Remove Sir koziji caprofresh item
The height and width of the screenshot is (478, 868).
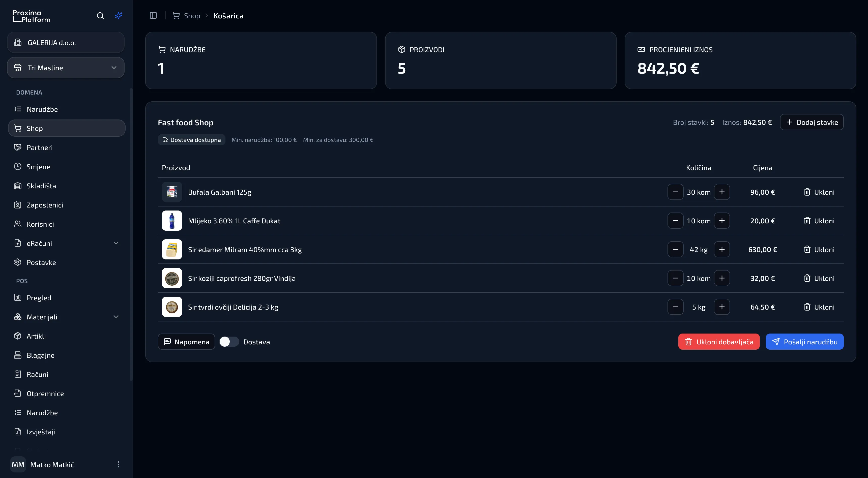click(x=819, y=278)
